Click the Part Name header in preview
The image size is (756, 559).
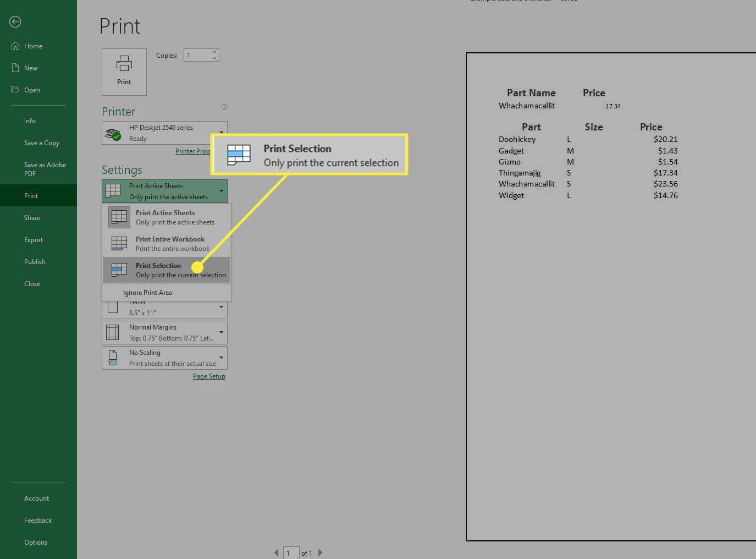(x=531, y=93)
